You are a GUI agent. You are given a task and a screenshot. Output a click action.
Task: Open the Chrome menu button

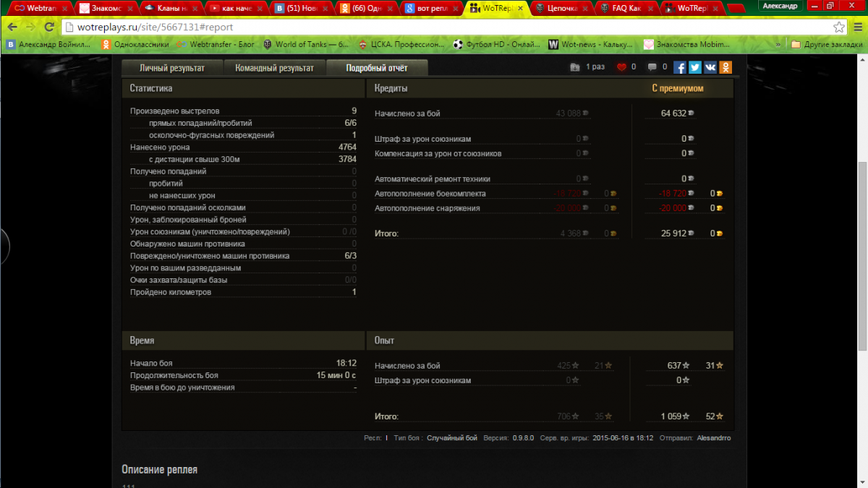pyautogui.click(x=857, y=27)
